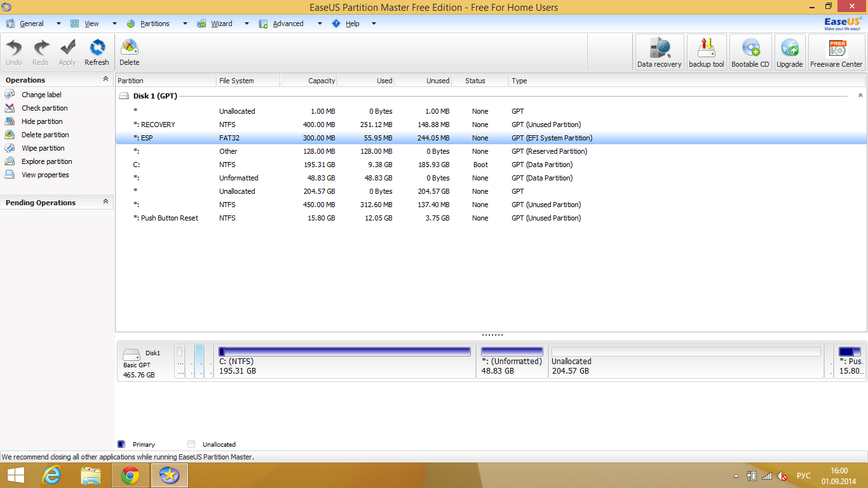Expand the Help menu dropdown arrow
This screenshot has height=488, width=868.
click(x=374, y=24)
